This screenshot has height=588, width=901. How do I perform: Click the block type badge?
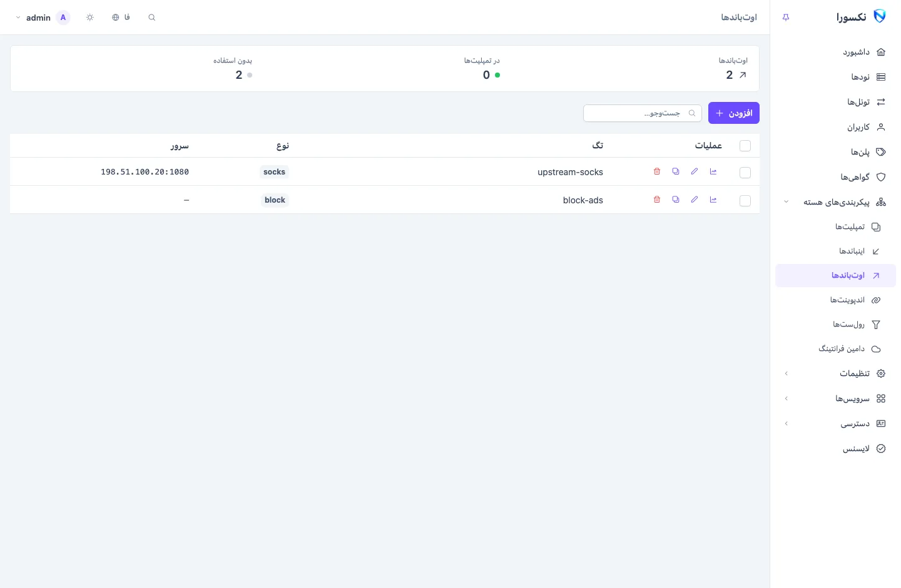click(275, 200)
